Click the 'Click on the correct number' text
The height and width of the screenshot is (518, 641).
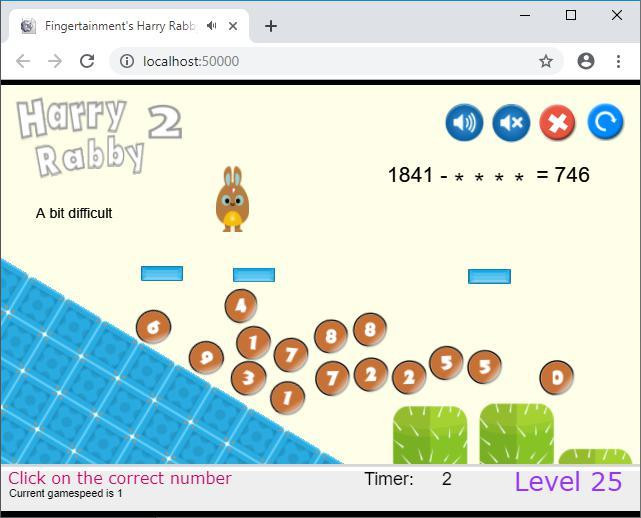[x=120, y=478]
